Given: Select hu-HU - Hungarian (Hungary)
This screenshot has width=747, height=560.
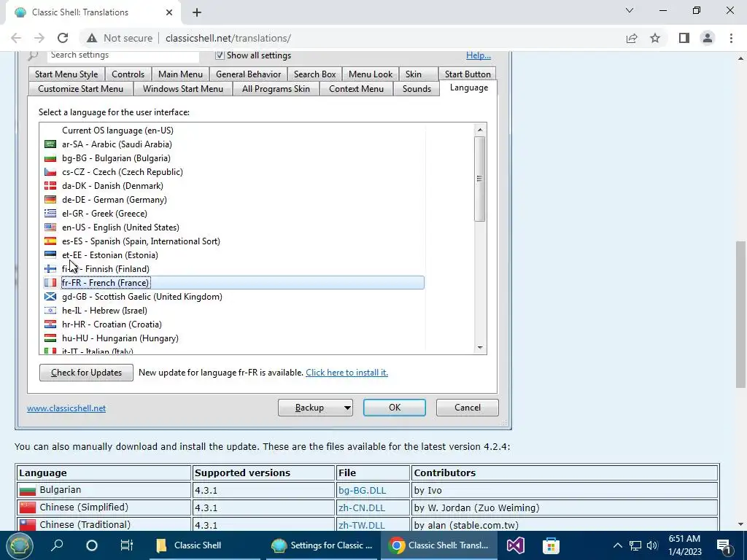Looking at the screenshot, I should coord(233,338).
